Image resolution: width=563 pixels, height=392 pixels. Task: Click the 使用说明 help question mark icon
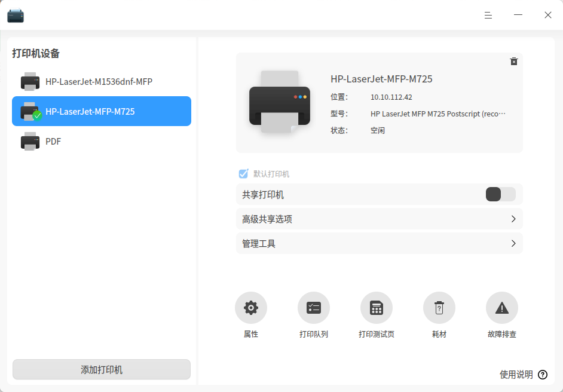tap(543, 375)
